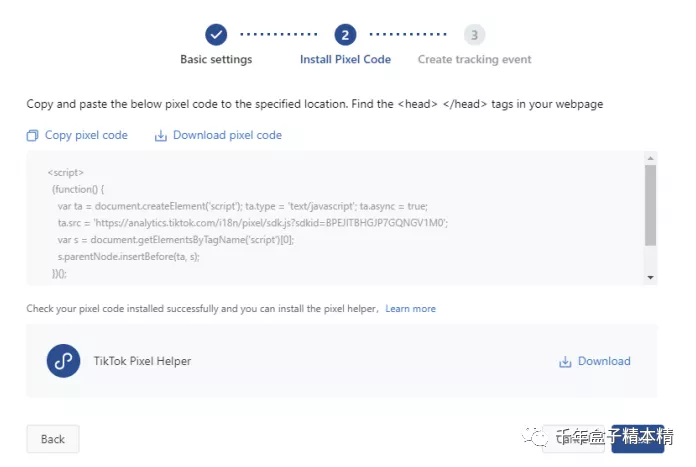Select the Install Pixel Code step label
696x467 pixels.
click(345, 59)
